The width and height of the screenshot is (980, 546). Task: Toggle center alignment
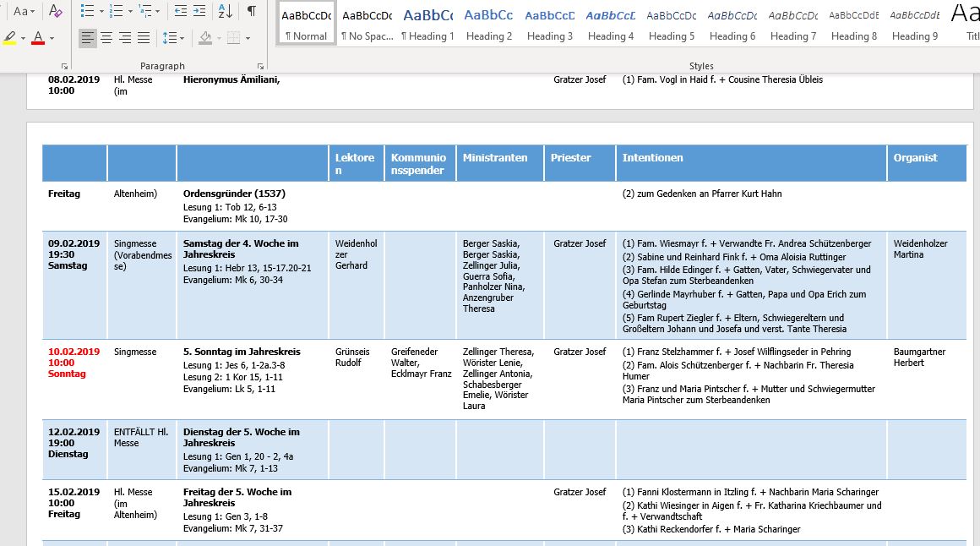[106, 38]
